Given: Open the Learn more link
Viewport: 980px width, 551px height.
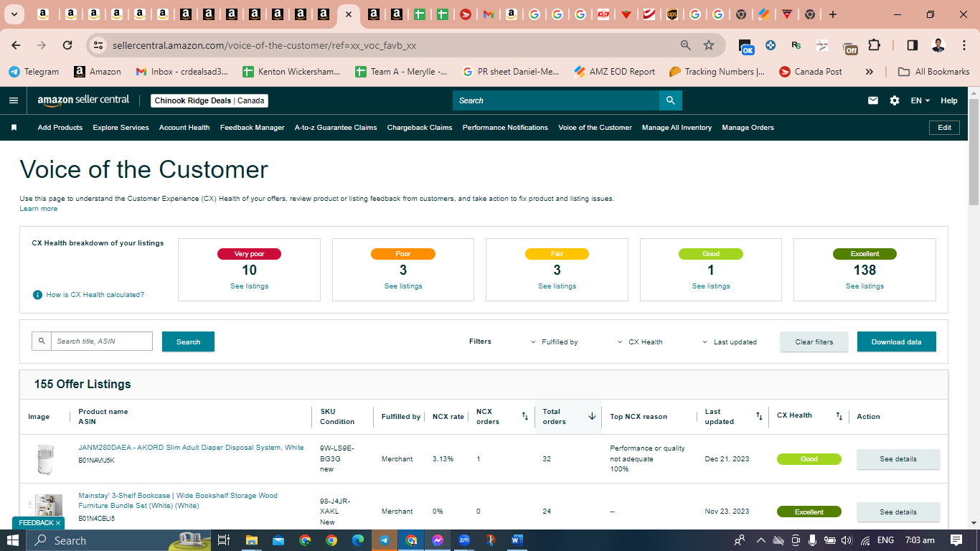Looking at the screenshot, I should tap(39, 209).
